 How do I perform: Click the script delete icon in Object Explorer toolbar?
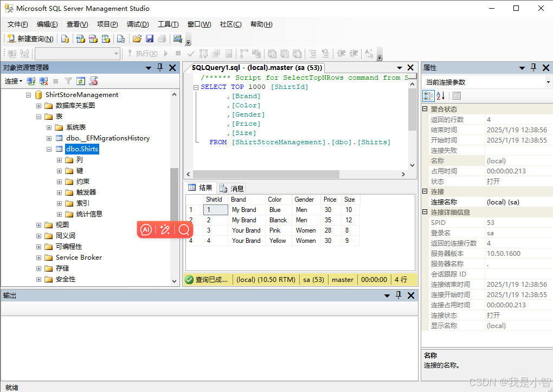[93, 81]
